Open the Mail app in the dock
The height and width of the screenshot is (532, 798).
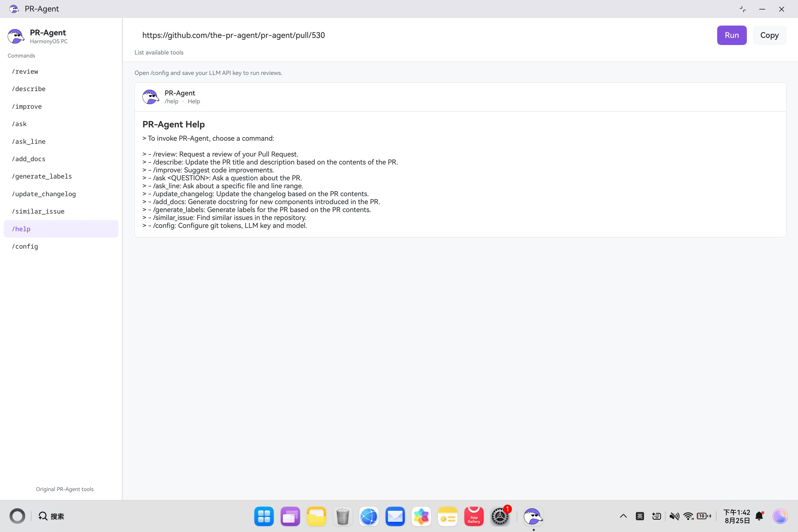click(395, 516)
